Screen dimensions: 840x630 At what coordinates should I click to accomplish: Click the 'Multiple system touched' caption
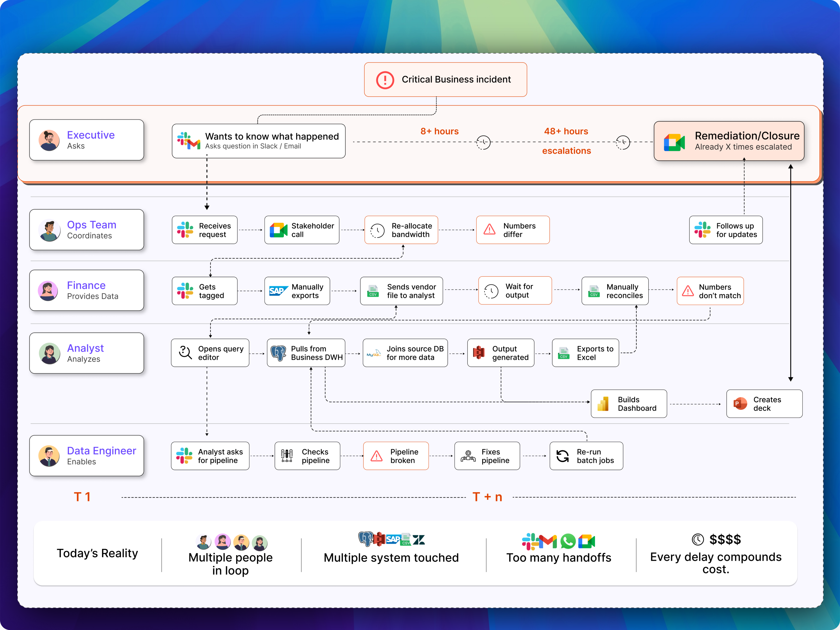click(x=391, y=558)
